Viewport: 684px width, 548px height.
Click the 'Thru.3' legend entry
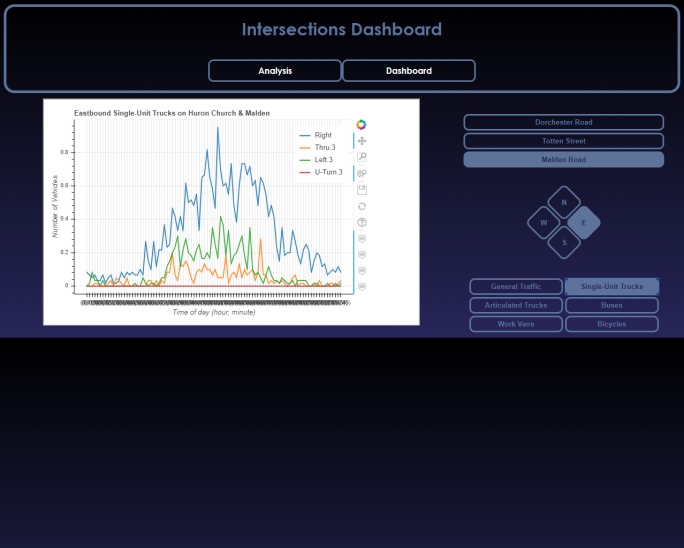[x=317, y=147]
